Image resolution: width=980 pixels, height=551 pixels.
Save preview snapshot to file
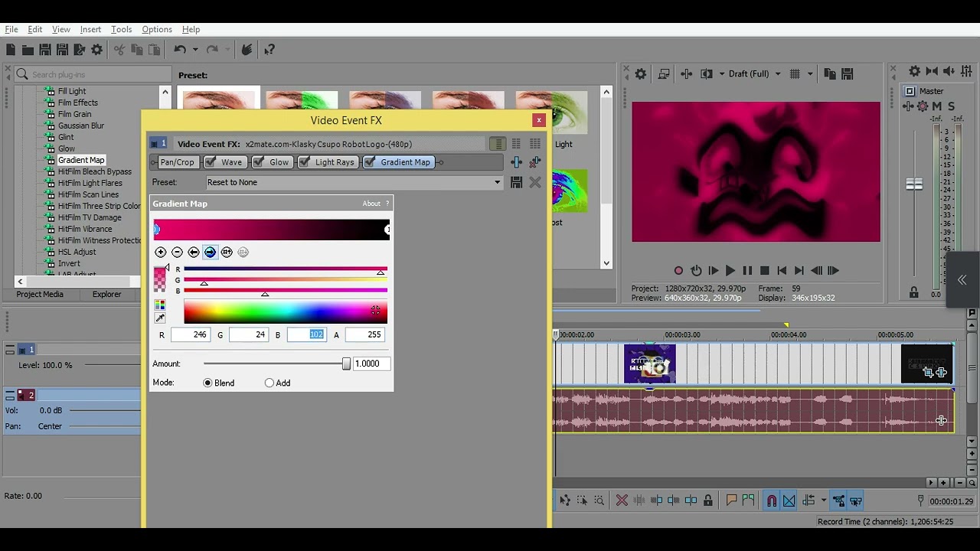point(847,74)
